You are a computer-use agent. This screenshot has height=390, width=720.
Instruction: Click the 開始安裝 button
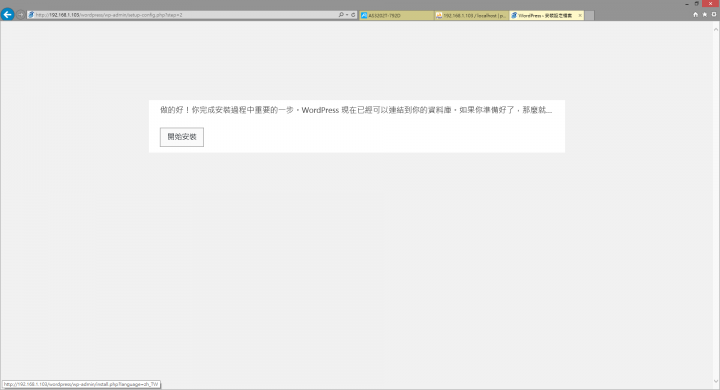tap(182, 137)
